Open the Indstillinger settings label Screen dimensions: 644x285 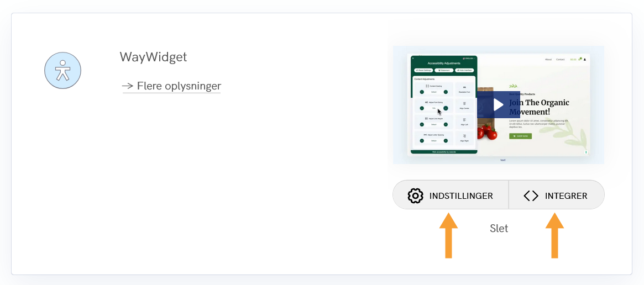tap(460, 196)
